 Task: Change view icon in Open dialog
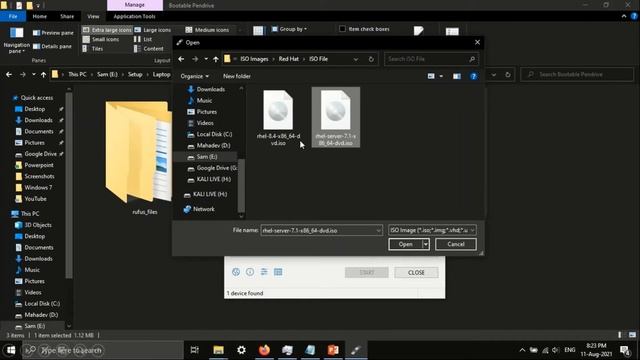click(x=431, y=76)
